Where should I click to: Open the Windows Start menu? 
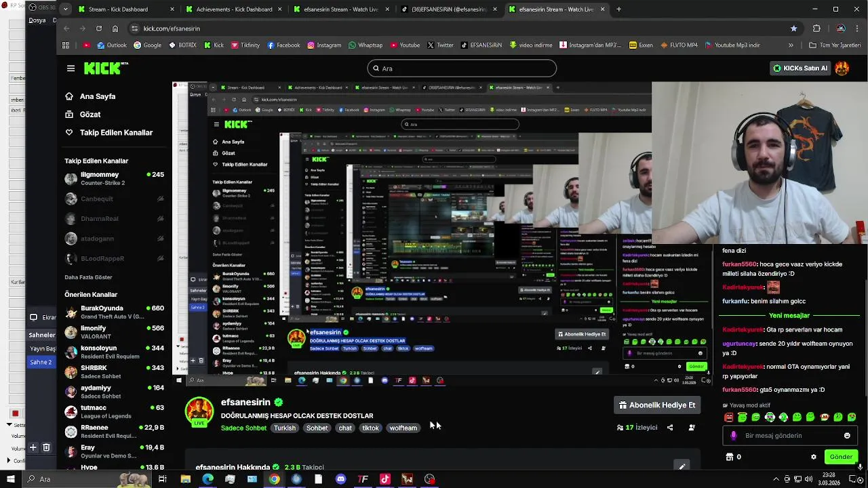coord(11,479)
